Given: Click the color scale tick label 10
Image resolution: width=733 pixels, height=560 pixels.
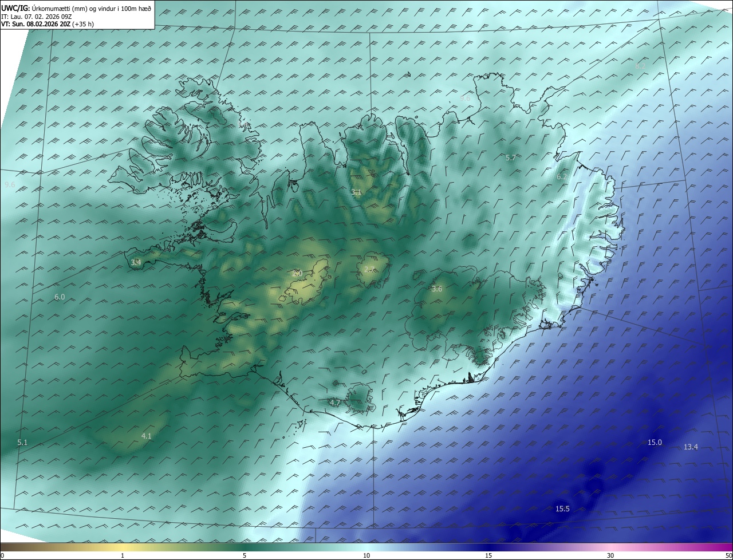Looking at the screenshot, I should click(366, 555).
